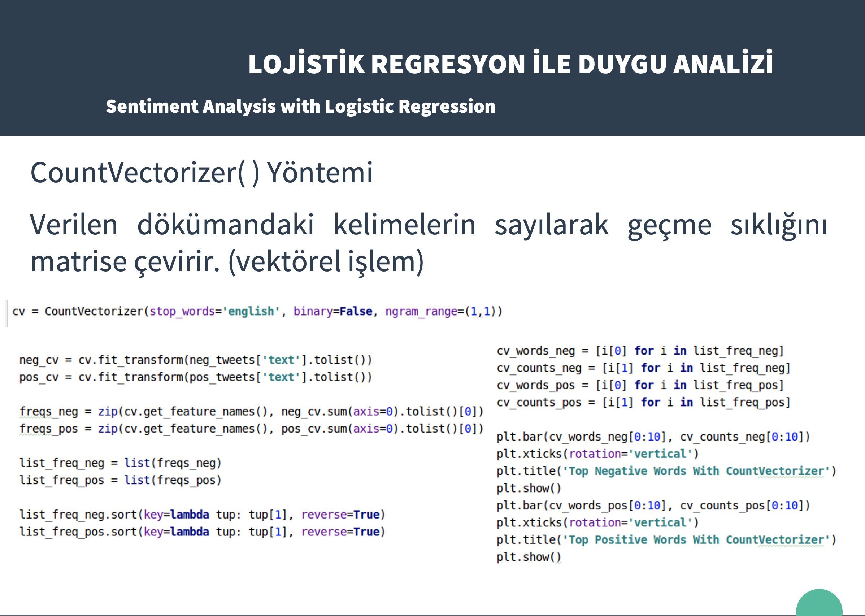The image size is (865, 616).
Task: Click the freqs_neg = zip code line
Action: coord(251,412)
